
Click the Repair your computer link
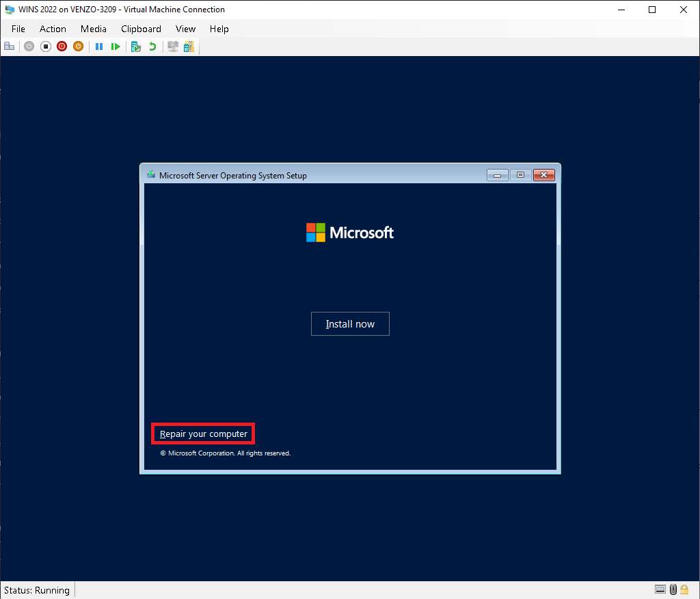(203, 434)
